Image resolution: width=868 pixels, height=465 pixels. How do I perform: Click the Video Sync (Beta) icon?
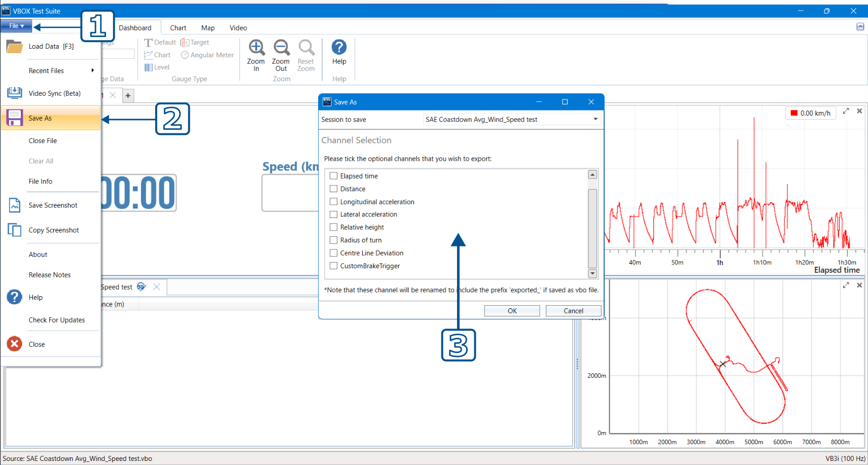pyautogui.click(x=14, y=93)
